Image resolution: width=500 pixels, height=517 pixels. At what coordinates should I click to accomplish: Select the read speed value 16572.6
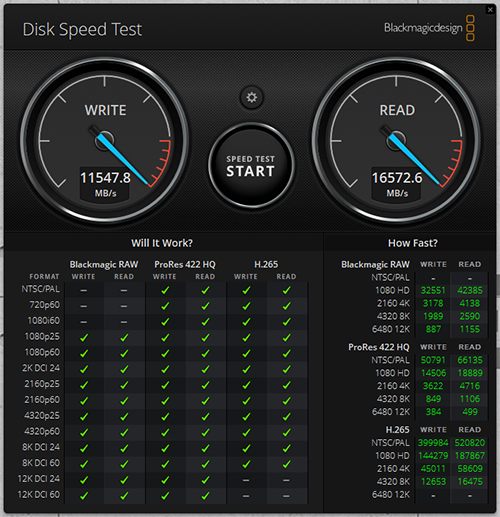pyautogui.click(x=397, y=178)
